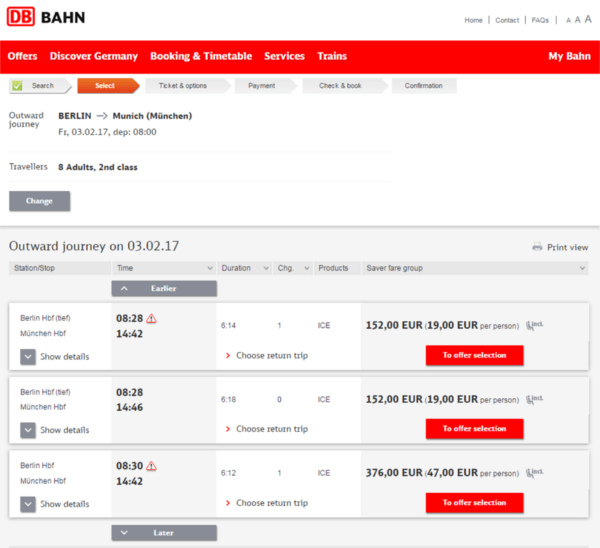Click red arrow beside Choose return trip for 6:12 trip
This screenshot has width=600, height=548.
click(x=228, y=503)
